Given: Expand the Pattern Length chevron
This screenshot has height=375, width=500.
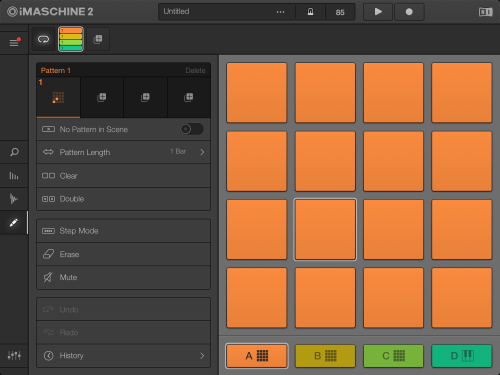Looking at the screenshot, I should click(x=202, y=152).
